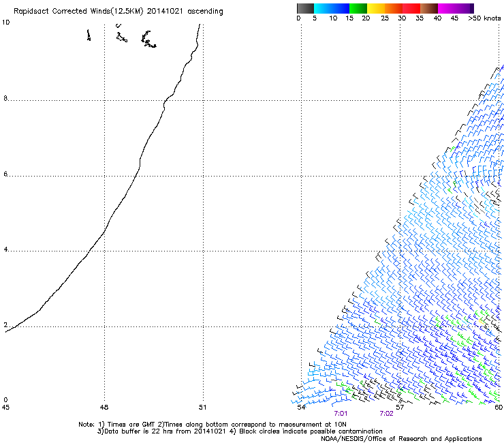Click the purple '7:01' time label
Screen dimensions: 504x443
341,414
